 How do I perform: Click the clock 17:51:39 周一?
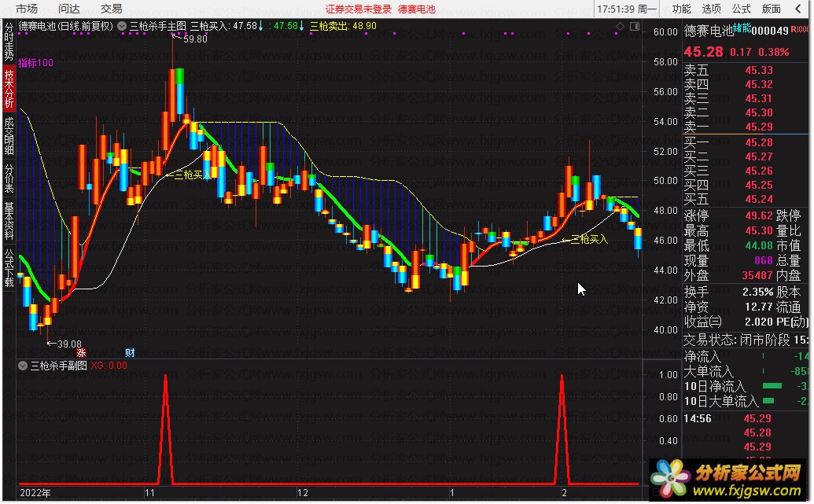627,9
